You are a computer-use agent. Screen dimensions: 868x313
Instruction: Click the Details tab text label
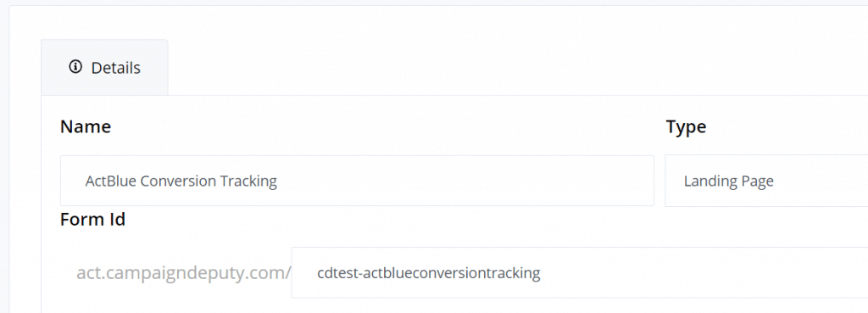pyautogui.click(x=115, y=68)
